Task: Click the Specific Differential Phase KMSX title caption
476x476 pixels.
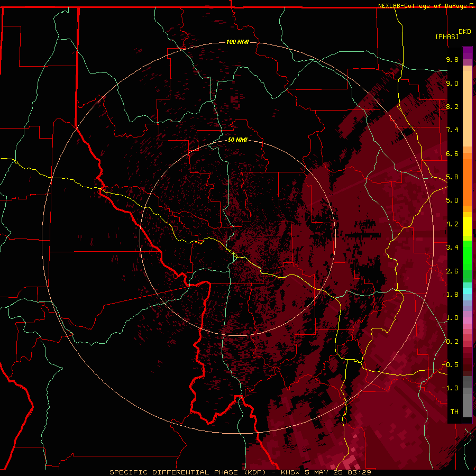Action: (240, 472)
